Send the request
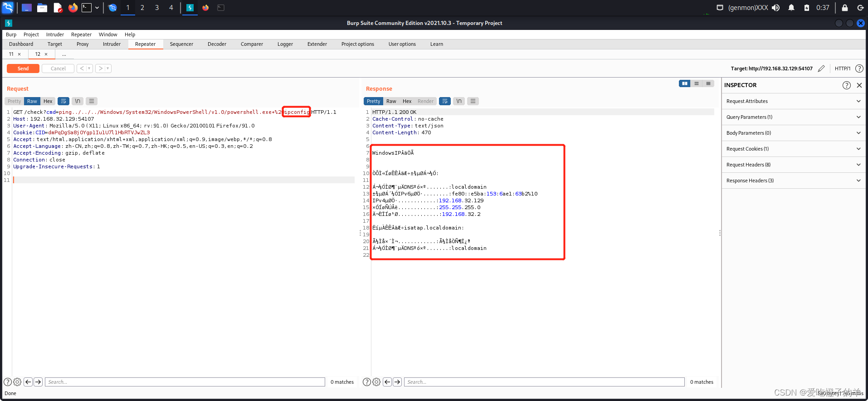Image resolution: width=868 pixels, height=401 pixels. point(23,68)
